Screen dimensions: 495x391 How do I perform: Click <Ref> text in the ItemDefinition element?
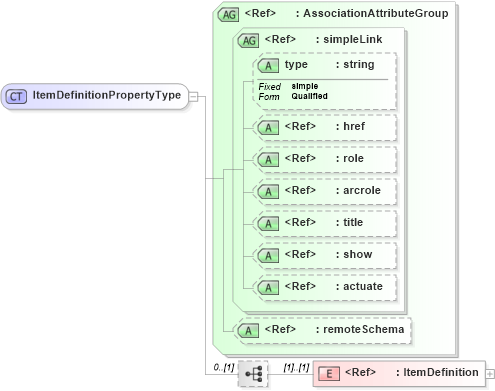tap(360, 372)
